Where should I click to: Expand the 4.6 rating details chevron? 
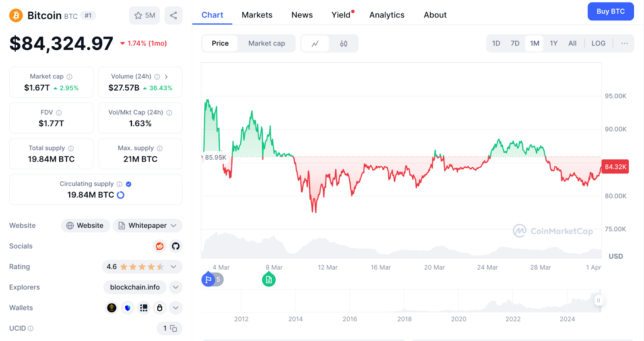pos(173,267)
